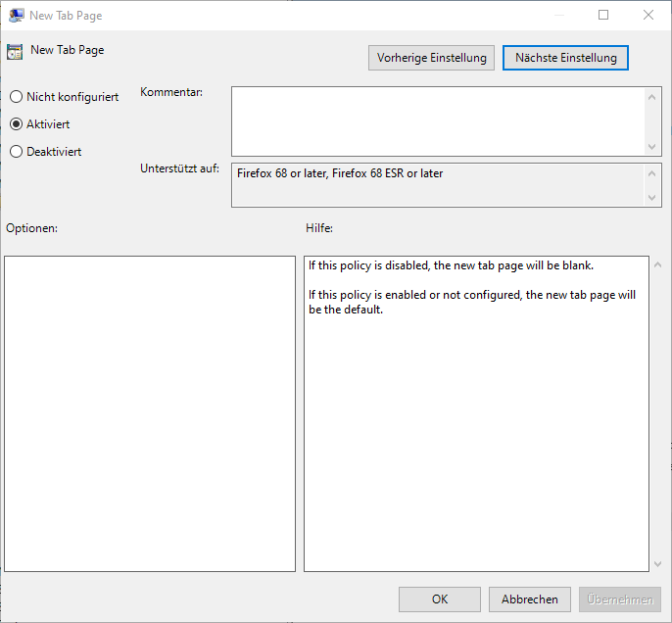Click the Kommentar label

(171, 92)
